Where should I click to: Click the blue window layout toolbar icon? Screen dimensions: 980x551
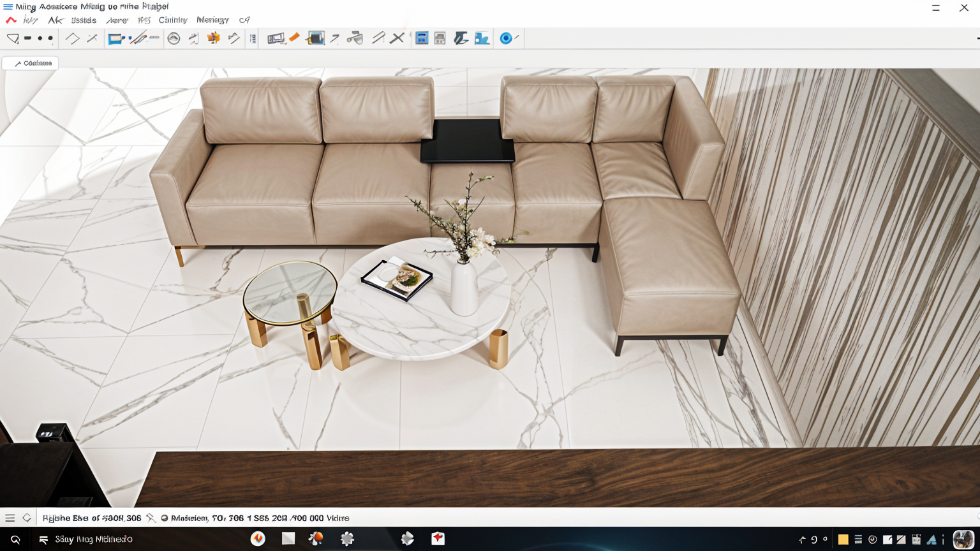(x=422, y=38)
